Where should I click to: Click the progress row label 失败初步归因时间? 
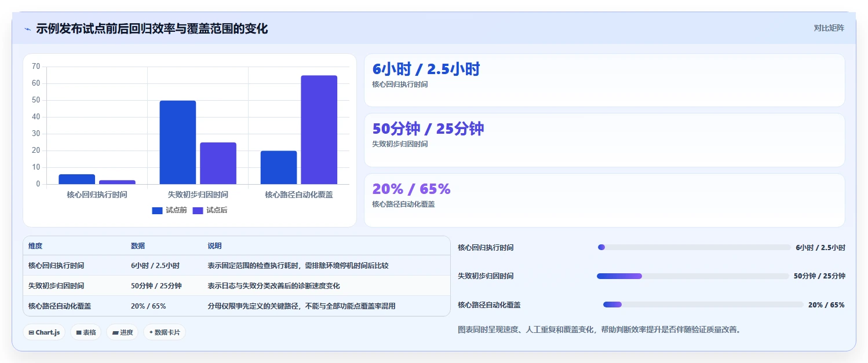point(486,276)
